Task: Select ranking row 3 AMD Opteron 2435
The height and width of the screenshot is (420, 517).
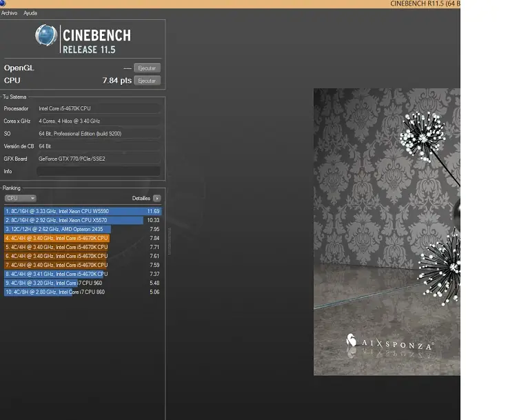Action: click(83, 229)
